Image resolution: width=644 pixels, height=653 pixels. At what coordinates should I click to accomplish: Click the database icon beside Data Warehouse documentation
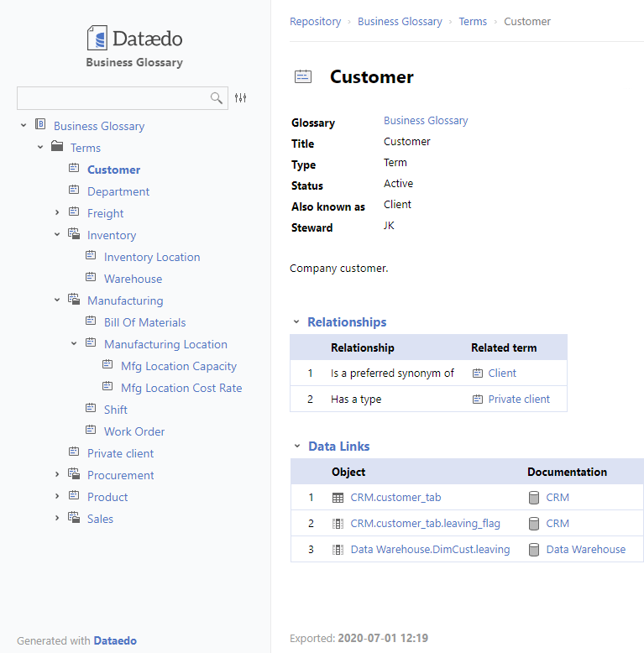click(x=533, y=550)
